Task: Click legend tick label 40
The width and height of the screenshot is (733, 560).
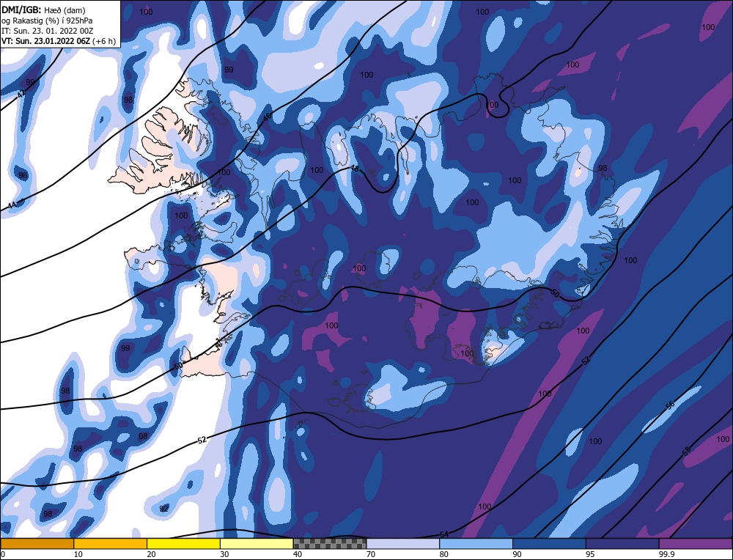Action: (x=298, y=554)
